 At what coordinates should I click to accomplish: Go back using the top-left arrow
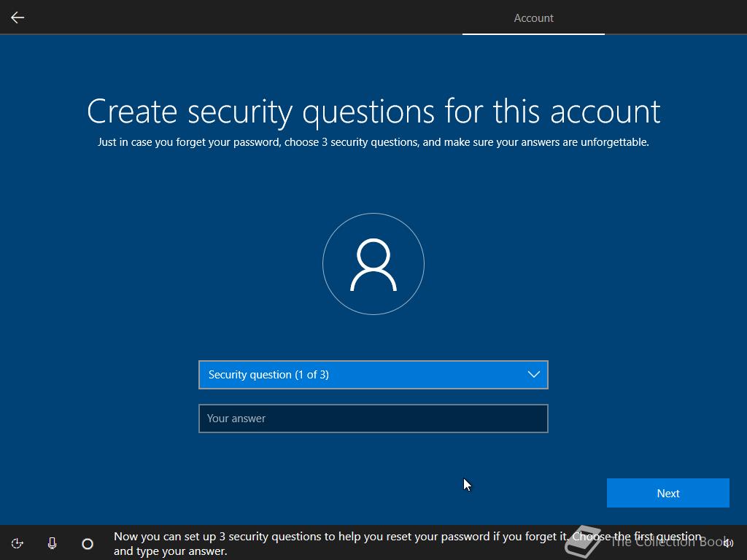pos(18,17)
